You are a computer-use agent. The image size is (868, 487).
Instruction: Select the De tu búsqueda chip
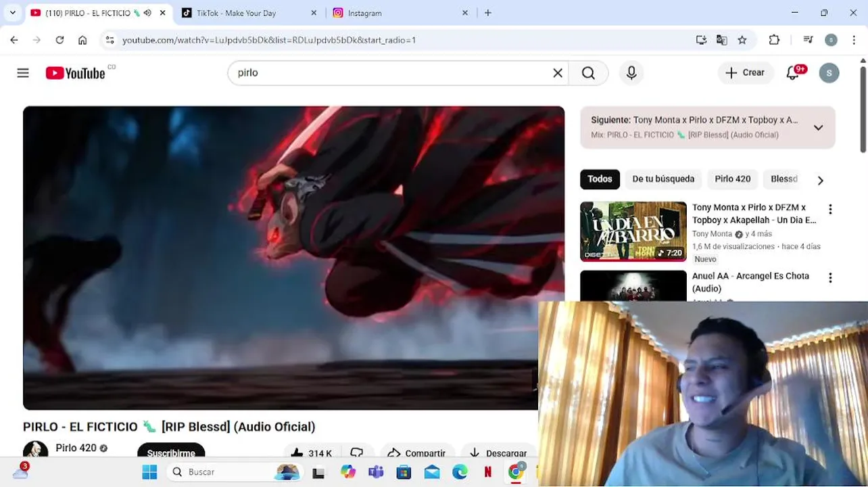pyautogui.click(x=663, y=179)
